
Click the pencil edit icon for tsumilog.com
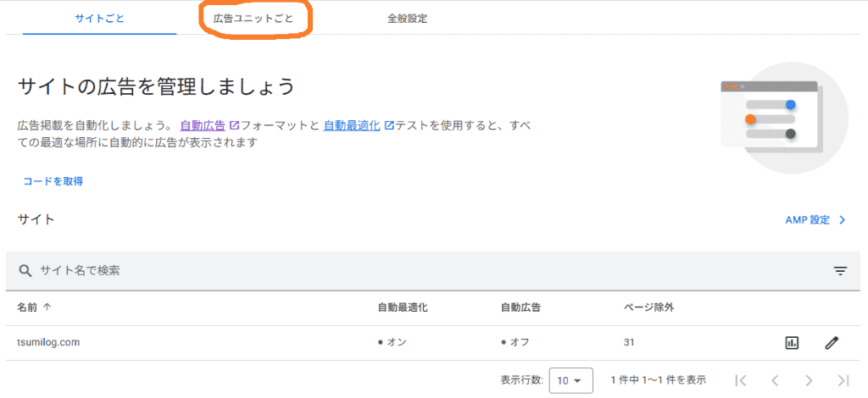pyautogui.click(x=832, y=343)
